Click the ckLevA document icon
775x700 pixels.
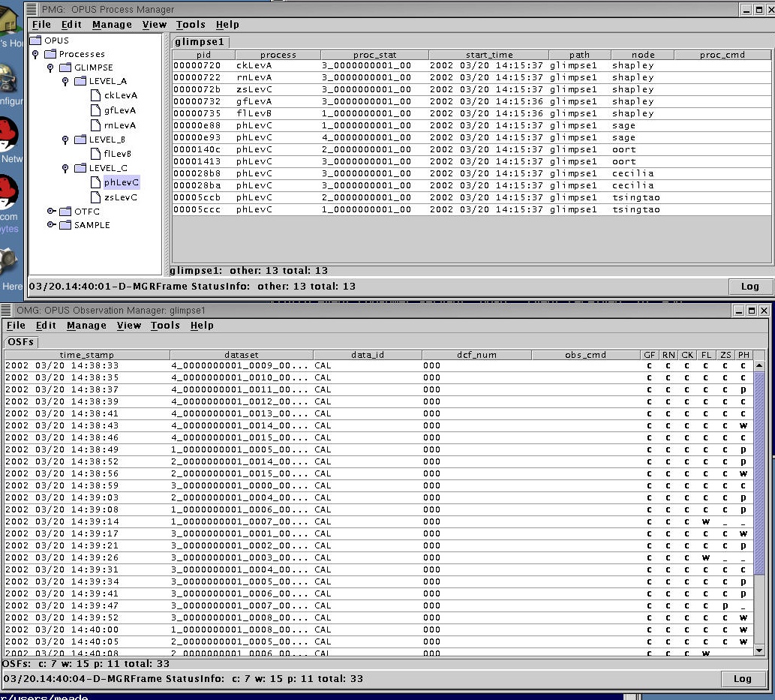coord(96,95)
